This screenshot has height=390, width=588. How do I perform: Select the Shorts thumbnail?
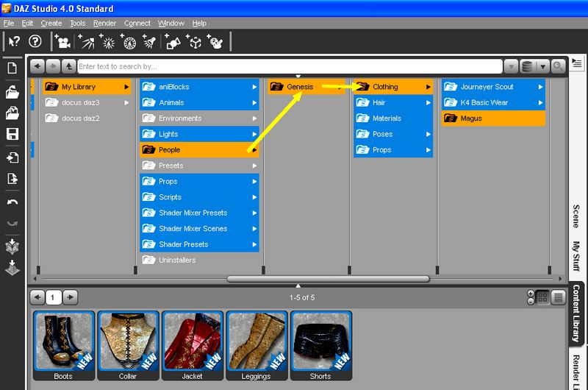tap(321, 346)
